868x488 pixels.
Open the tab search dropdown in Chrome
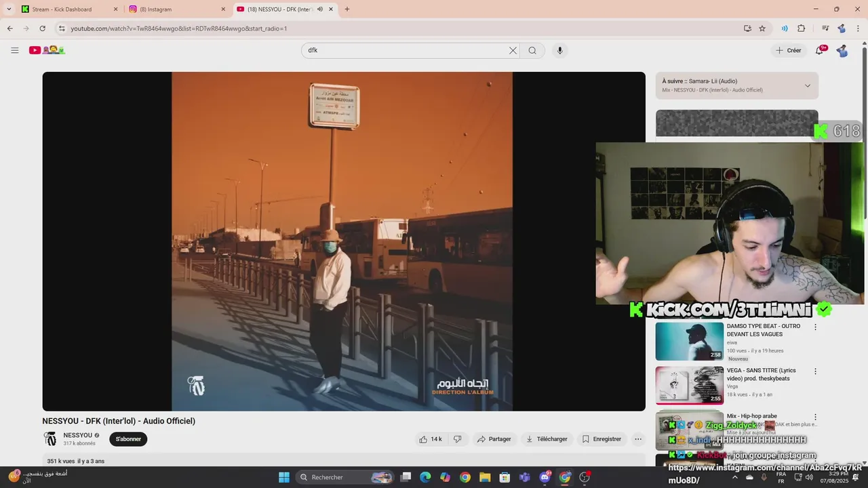pos(9,9)
